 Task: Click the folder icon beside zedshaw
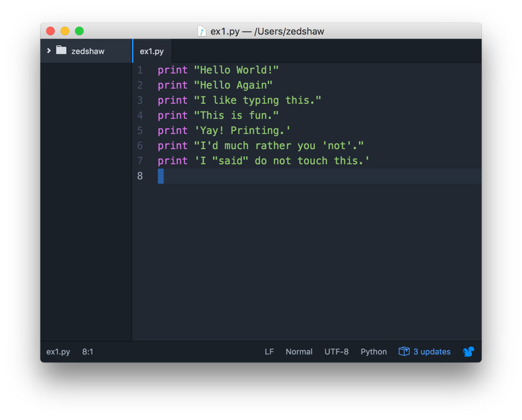pyautogui.click(x=61, y=50)
